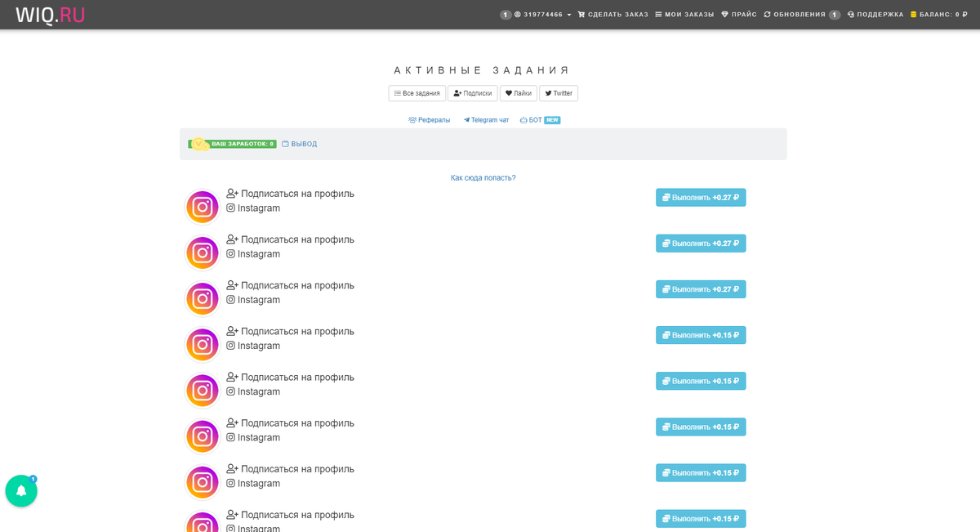Screen dimensions: 980x532
Task: Click Подписаться на профиль in topmost task
Action: pyautogui.click(x=291, y=194)
